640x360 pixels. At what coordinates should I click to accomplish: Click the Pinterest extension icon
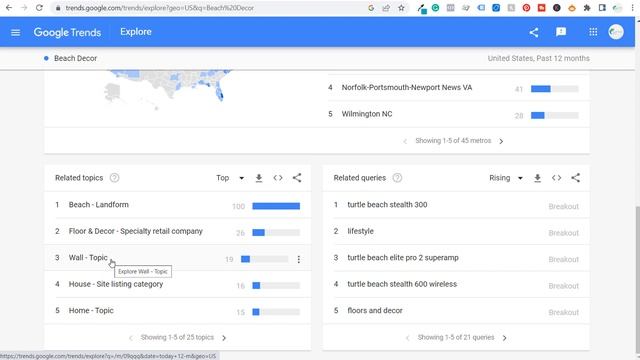click(x=526, y=8)
